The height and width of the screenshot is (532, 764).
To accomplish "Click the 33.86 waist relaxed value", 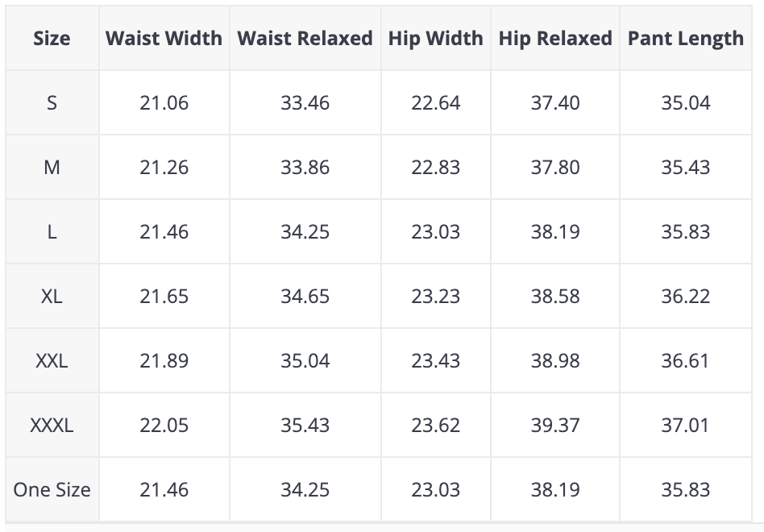I will point(305,167).
